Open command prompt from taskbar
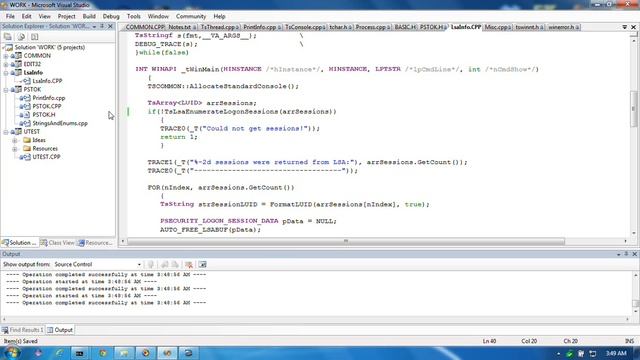This screenshot has height=360, width=640. (80, 353)
